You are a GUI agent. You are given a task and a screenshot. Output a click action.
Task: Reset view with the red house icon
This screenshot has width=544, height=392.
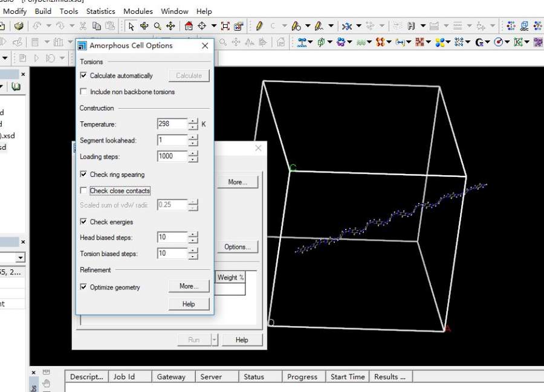[189, 26]
